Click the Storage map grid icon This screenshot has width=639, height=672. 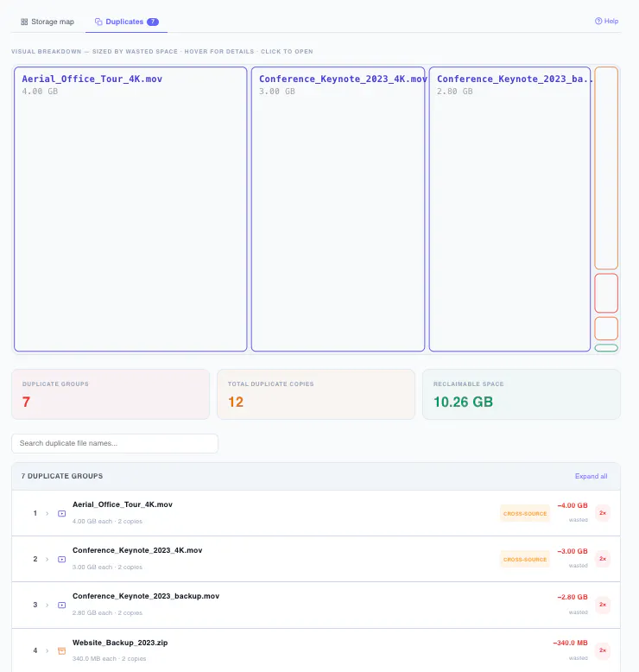[x=24, y=22]
